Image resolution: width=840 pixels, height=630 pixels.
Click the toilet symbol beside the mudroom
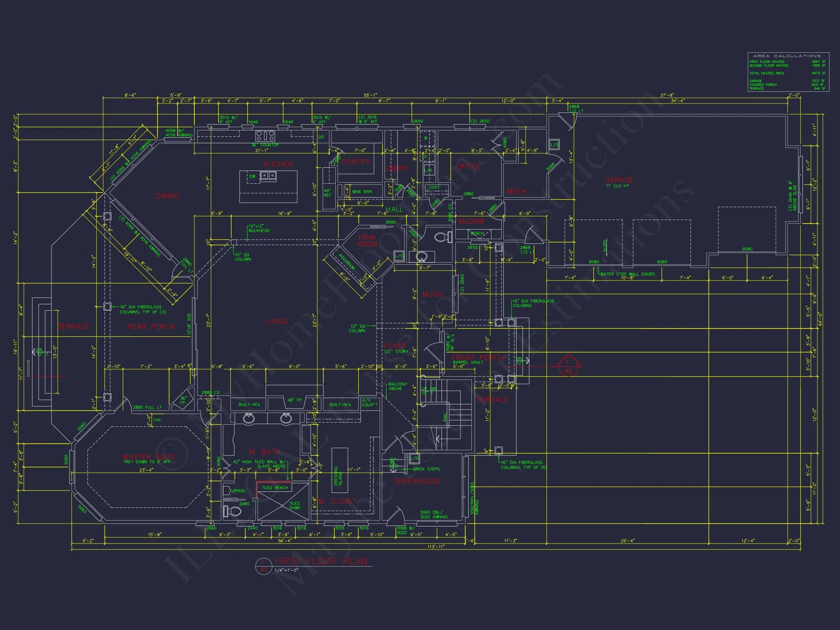point(443,237)
